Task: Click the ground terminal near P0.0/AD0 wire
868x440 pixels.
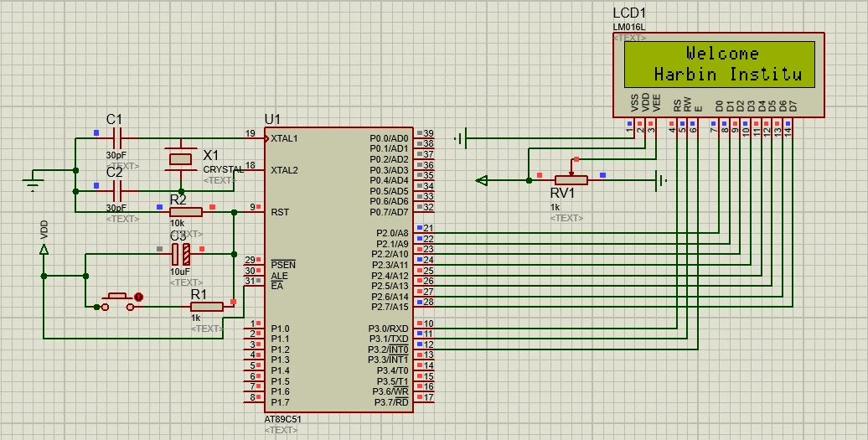Action: pyautogui.click(x=461, y=137)
